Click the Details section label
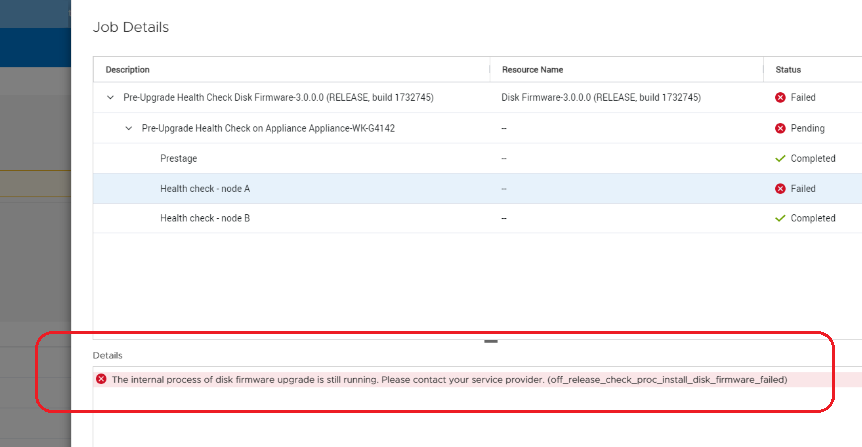 pyautogui.click(x=107, y=356)
